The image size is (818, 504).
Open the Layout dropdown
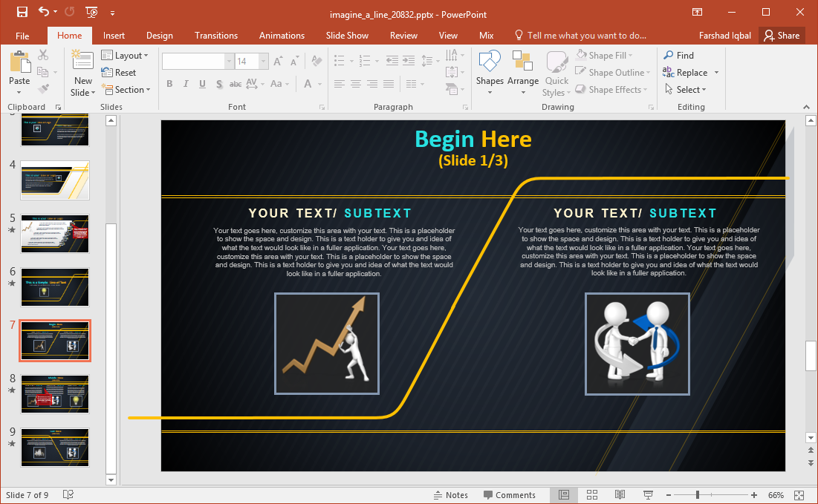coord(126,55)
